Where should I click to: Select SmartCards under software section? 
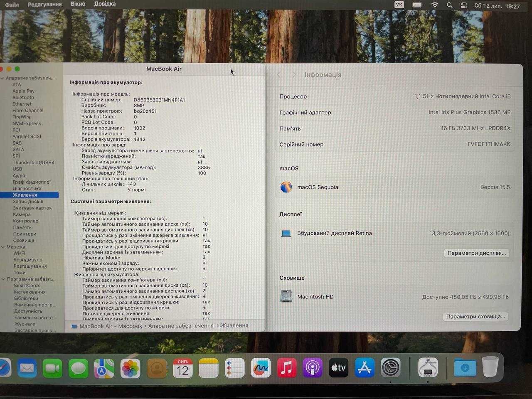[x=27, y=286]
